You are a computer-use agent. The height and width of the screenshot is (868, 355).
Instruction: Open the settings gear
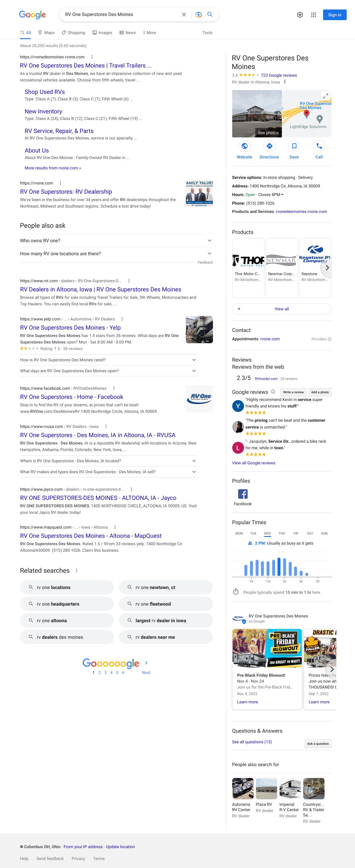tap(300, 15)
